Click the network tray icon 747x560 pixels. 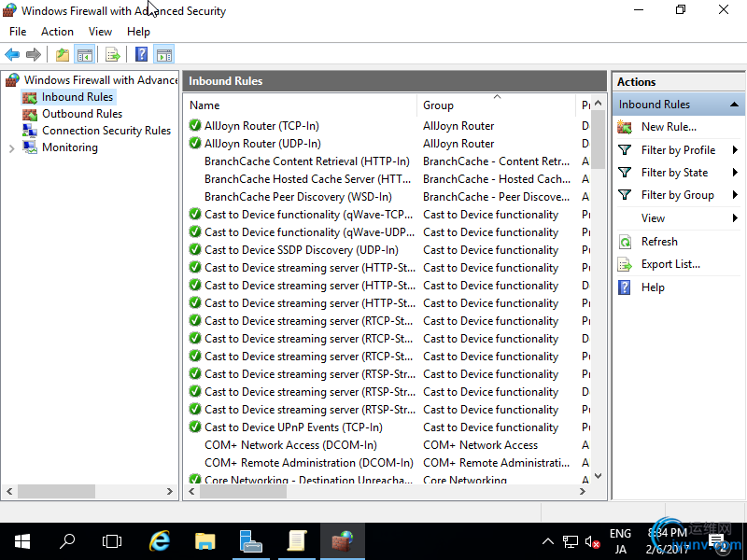(x=571, y=542)
